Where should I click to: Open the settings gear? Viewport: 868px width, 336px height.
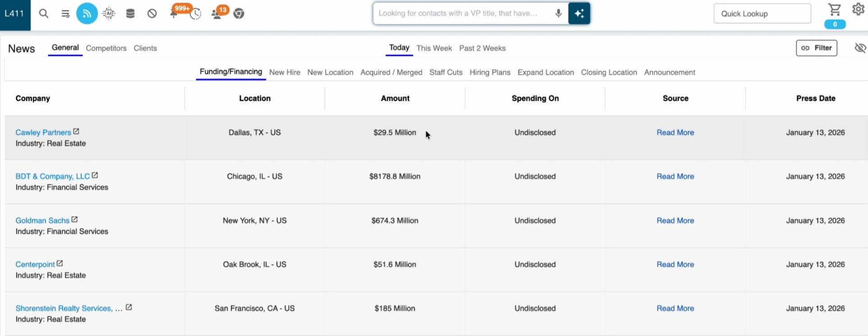coord(858,9)
